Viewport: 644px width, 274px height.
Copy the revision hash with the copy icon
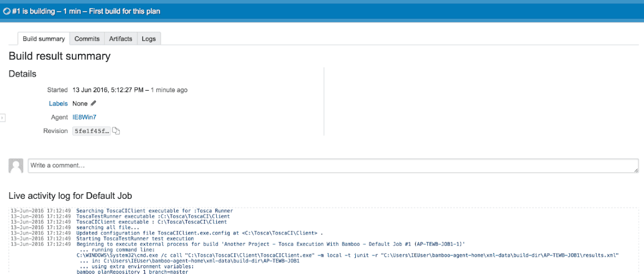coord(116,131)
